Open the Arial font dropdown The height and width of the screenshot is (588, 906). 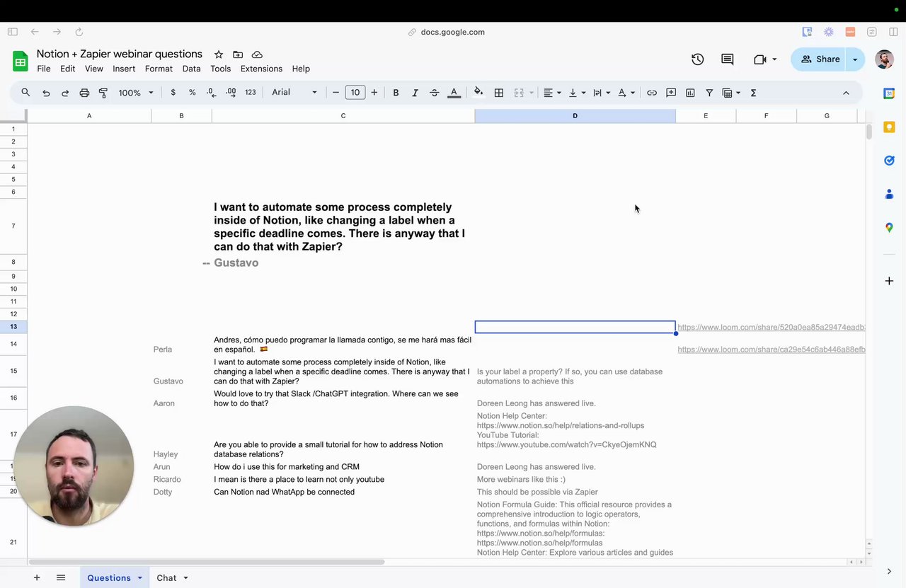tap(294, 93)
